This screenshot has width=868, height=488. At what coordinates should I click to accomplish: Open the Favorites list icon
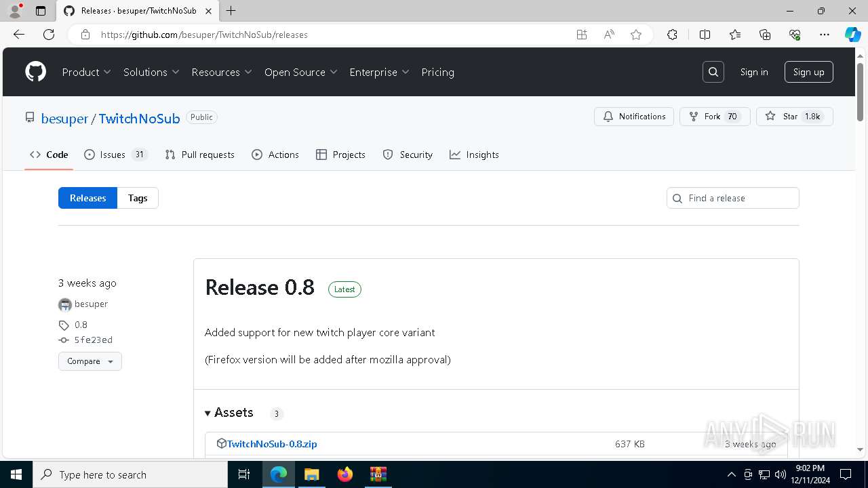[735, 35]
